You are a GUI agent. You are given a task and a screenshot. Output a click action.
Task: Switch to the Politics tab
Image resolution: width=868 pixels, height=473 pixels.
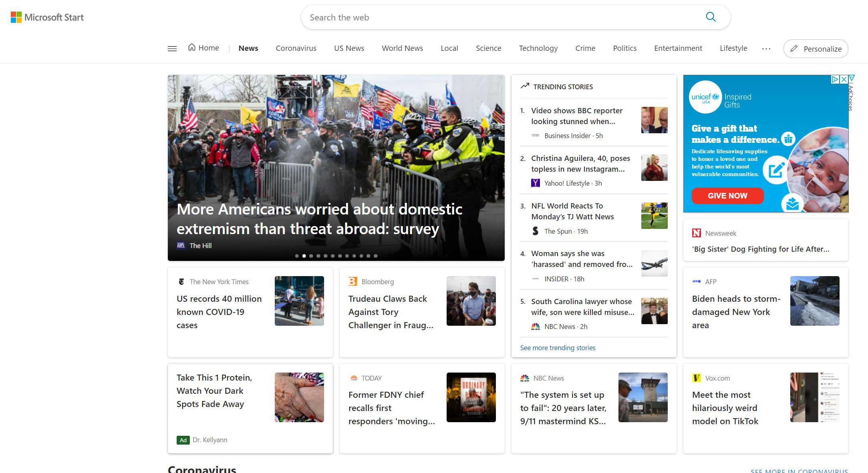[x=624, y=48]
